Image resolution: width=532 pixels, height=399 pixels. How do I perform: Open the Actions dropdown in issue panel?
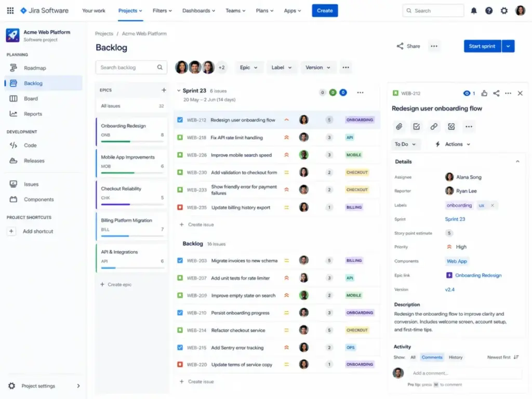click(x=453, y=144)
